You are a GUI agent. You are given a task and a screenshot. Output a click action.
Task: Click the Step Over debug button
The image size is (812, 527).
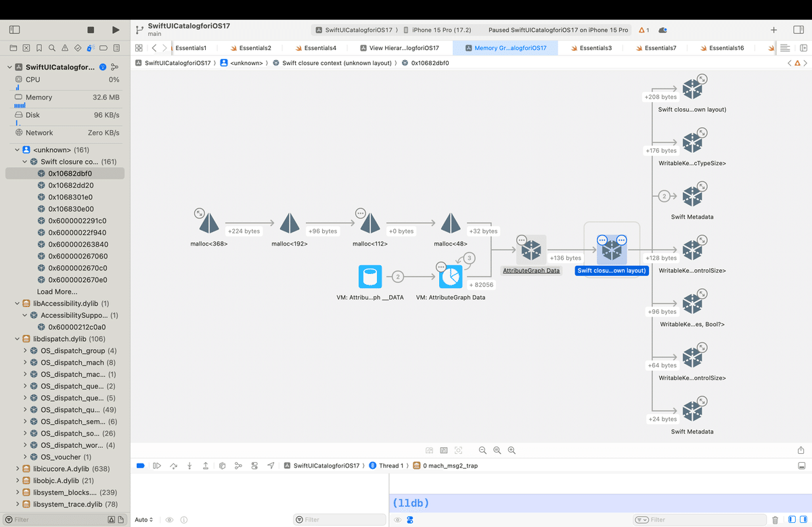tap(173, 465)
